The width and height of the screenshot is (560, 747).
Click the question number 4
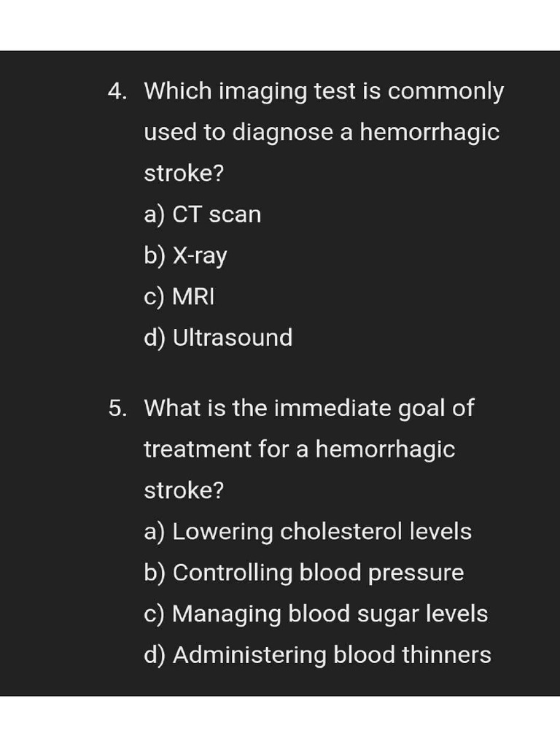[117, 92]
